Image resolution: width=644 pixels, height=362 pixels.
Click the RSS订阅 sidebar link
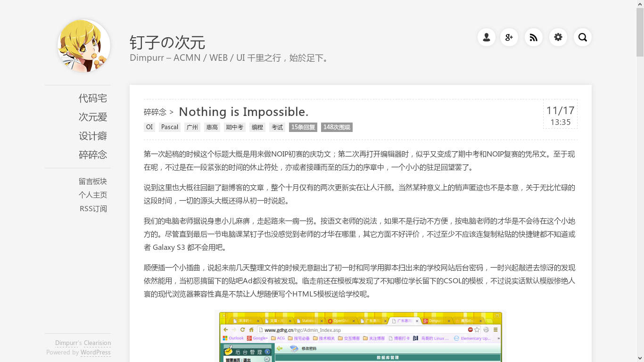[93, 208]
